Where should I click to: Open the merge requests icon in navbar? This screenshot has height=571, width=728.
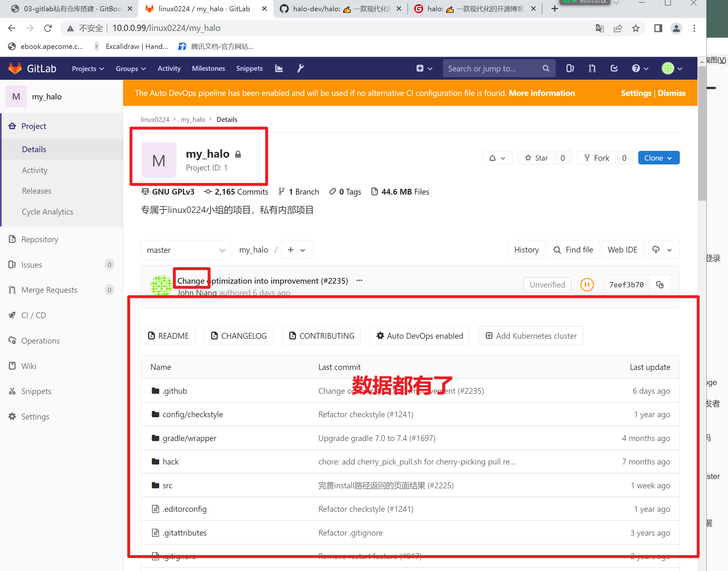pos(592,68)
